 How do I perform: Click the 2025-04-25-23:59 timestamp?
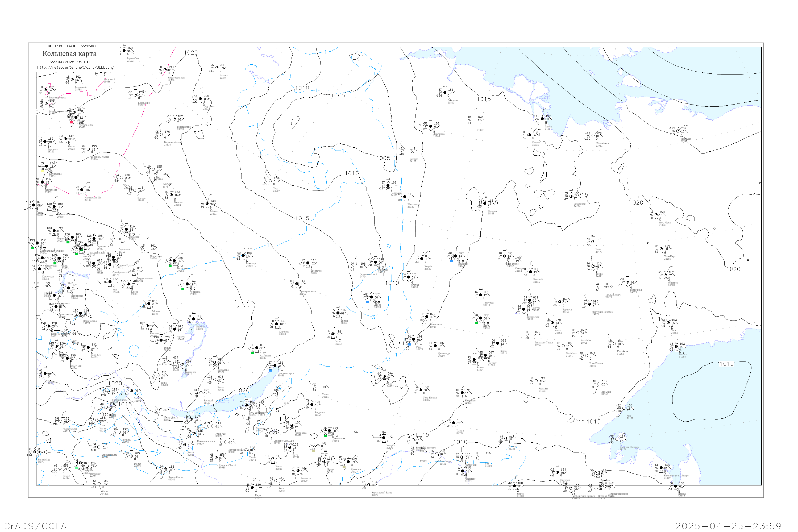728,526
